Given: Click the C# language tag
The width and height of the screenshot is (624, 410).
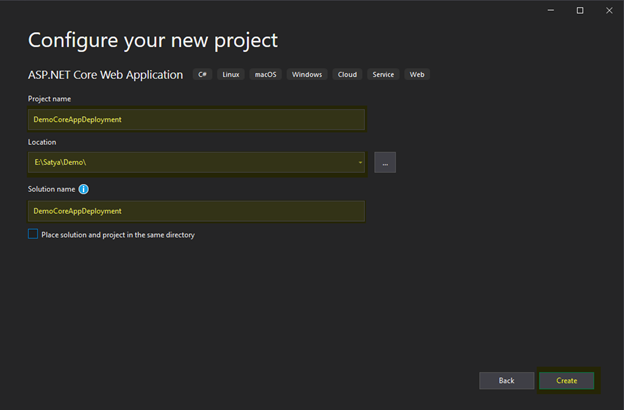Looking at the screenshot, I should (202, 75).
